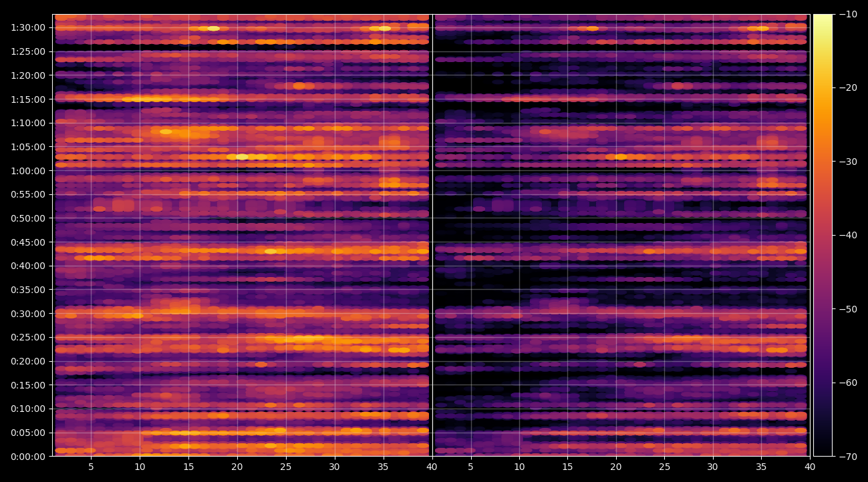Click x-axis tick 15 under the right heatmap
The width and height of the screenshot is (868, 482).
click(567, 467)
